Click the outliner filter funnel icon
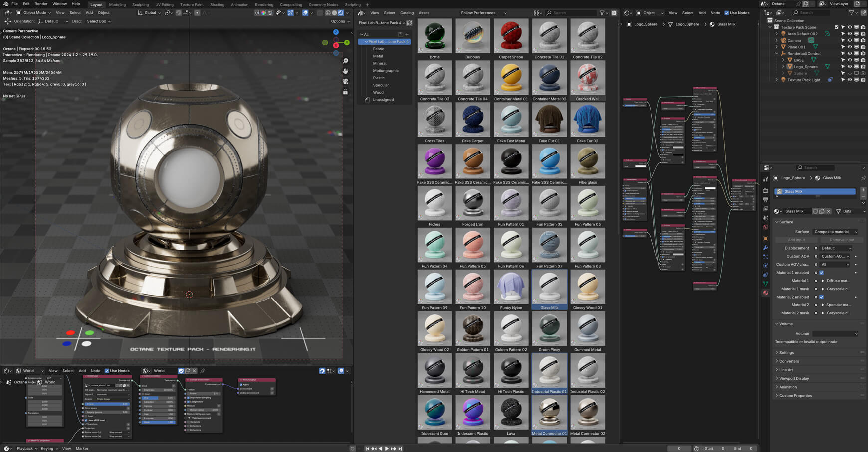 [x=852, y=13]
